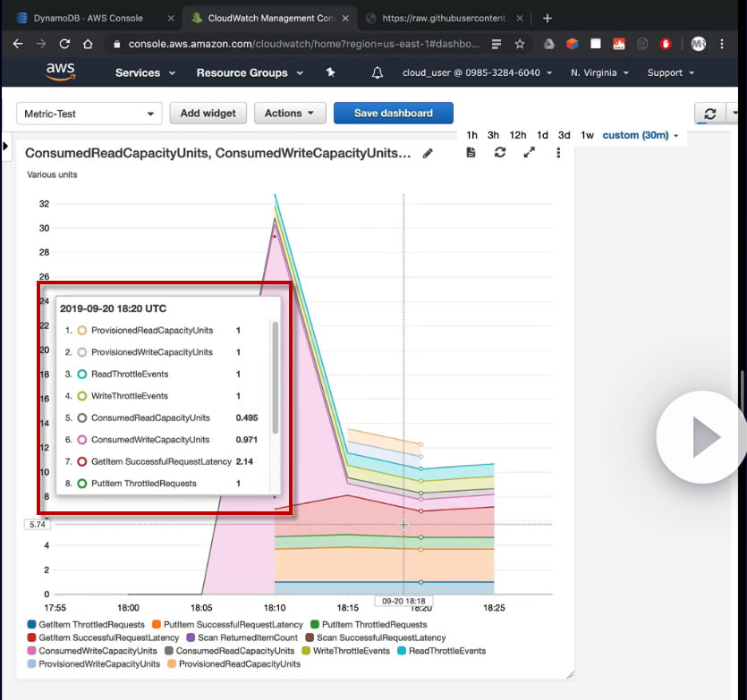Viewport: 747px width, 700px height.
Task: Click the edit pencil icon next to widget title
Action: coord(429,154)
